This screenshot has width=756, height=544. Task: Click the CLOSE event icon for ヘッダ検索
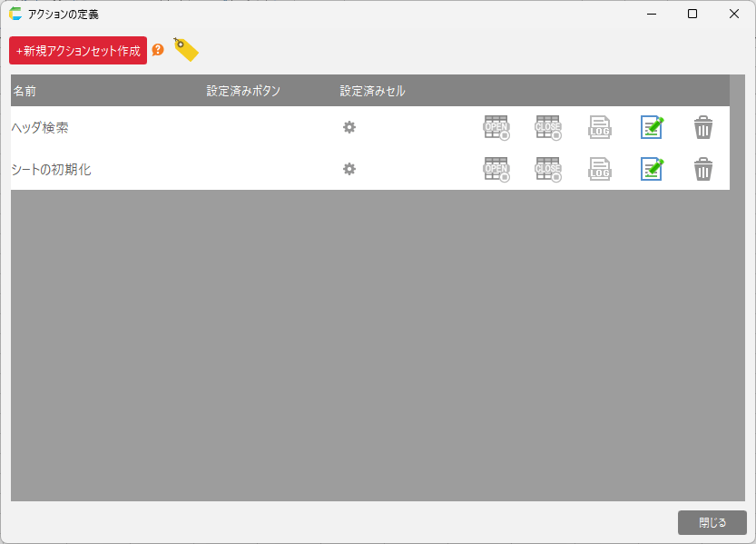548,128
